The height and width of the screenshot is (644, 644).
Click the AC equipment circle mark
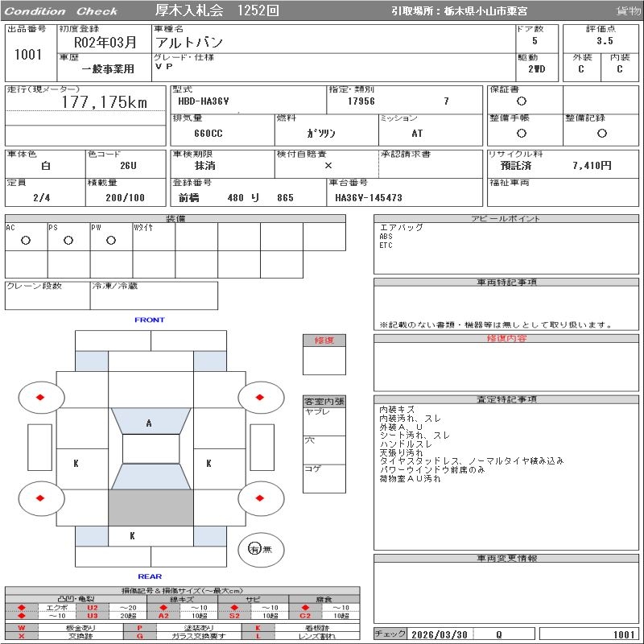pos(26,241)
